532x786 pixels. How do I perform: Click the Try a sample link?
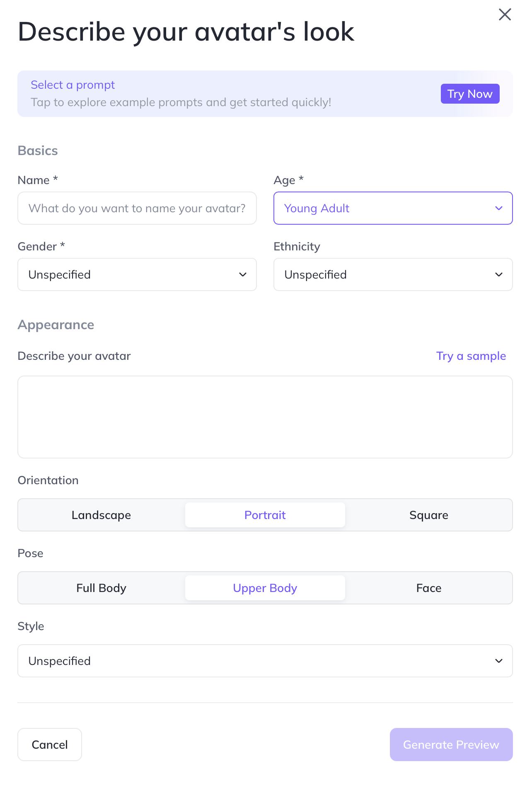click(x=471, y=356)
